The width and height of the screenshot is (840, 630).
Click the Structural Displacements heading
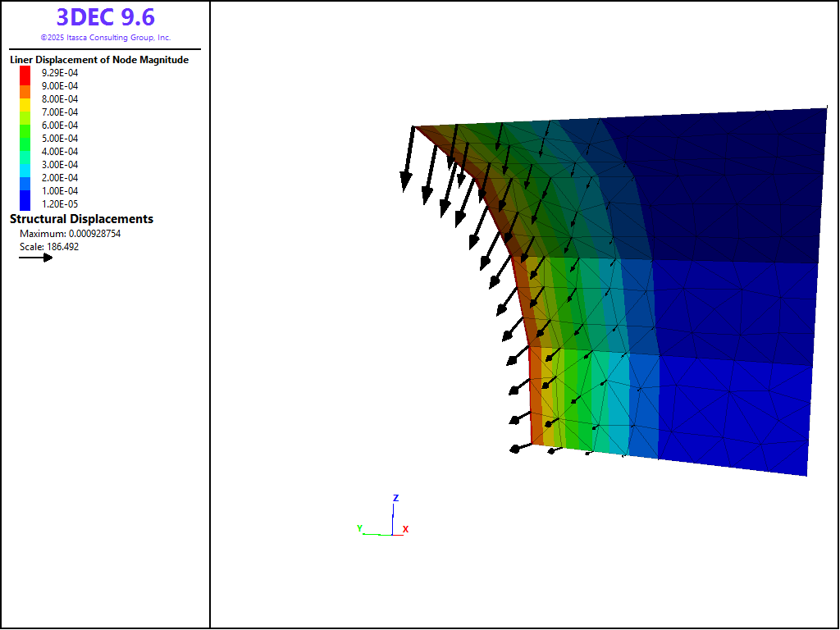click(x=81, y=219)
